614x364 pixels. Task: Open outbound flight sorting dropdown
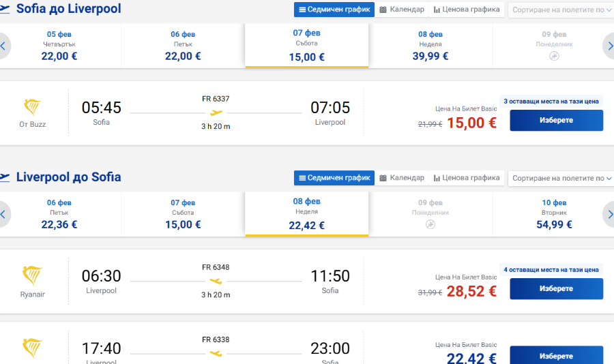561,10
